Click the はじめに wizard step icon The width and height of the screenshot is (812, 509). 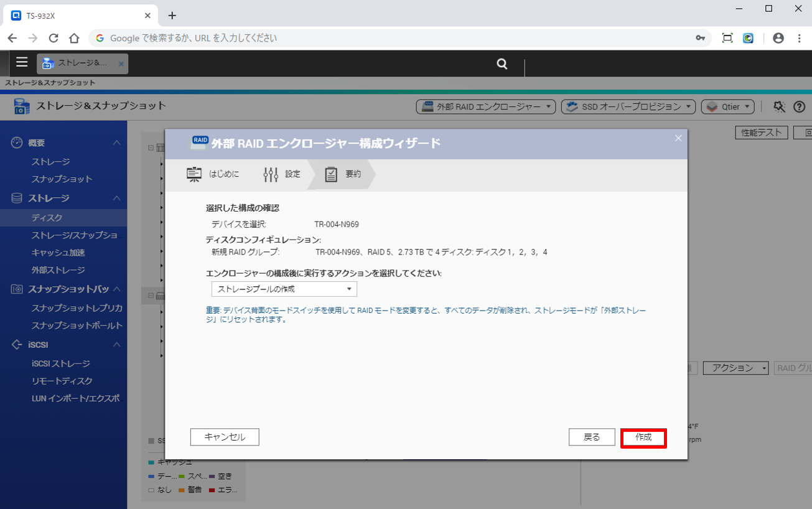click(195, 174)
